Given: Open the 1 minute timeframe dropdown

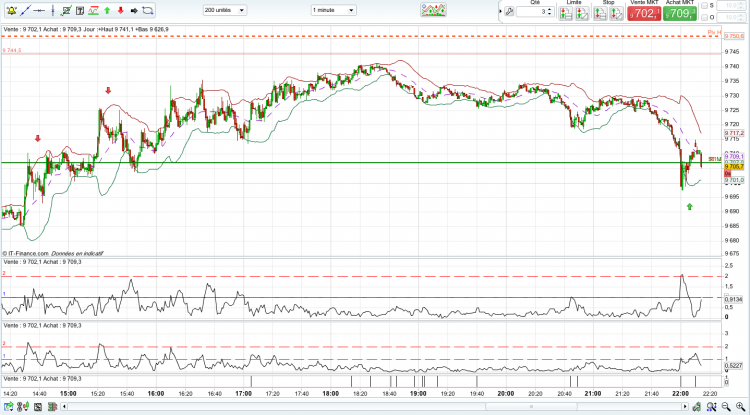Looking at the screenshot, I should click(334, 10).
